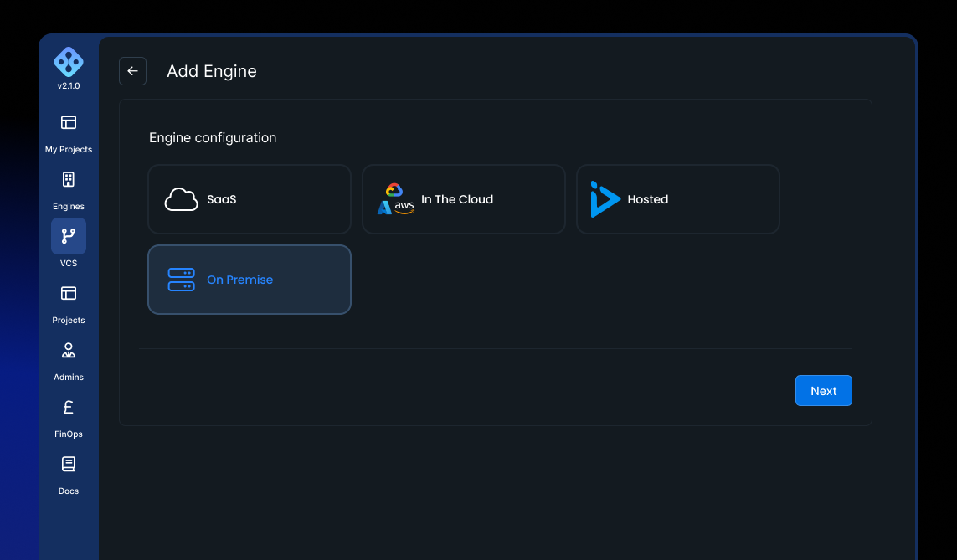Click the app logo in the sidebar

[69, 62]
